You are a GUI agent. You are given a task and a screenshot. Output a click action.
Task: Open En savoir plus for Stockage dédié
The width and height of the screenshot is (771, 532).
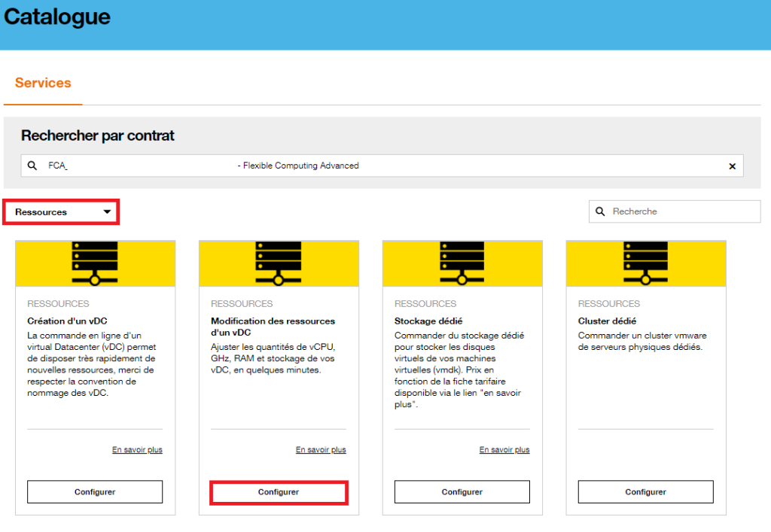[504, 449]
